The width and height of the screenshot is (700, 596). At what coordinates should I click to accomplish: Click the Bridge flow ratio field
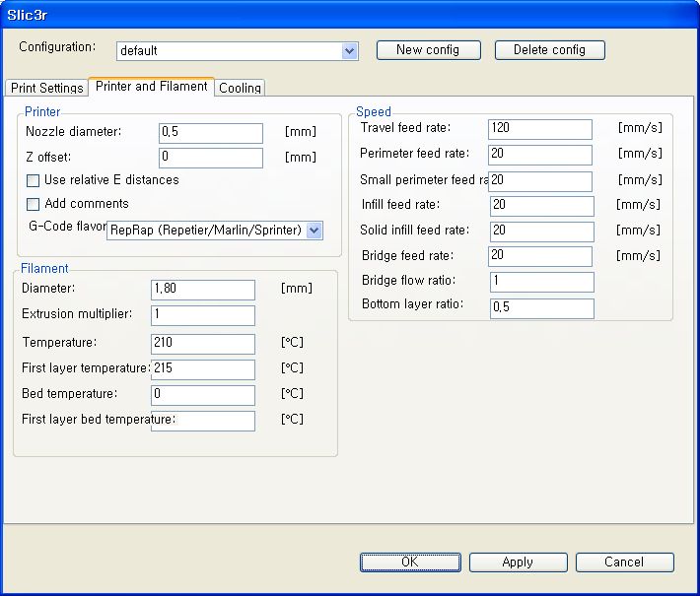[x=541, y=283]
